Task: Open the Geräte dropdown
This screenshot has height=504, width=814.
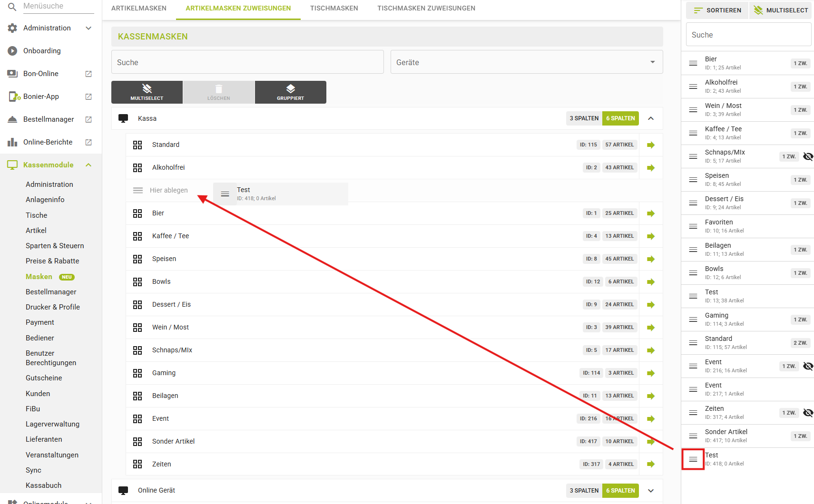Action: [x=526, y=62]
